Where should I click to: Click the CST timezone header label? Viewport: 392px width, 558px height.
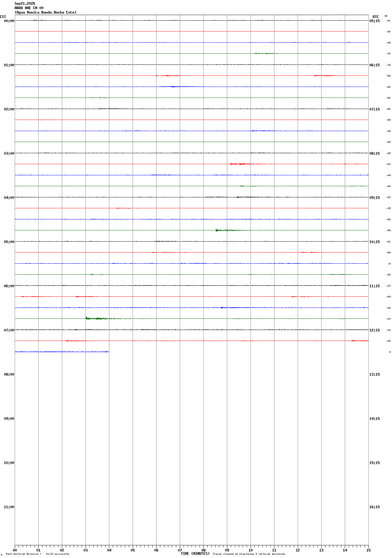pos(3,17)
